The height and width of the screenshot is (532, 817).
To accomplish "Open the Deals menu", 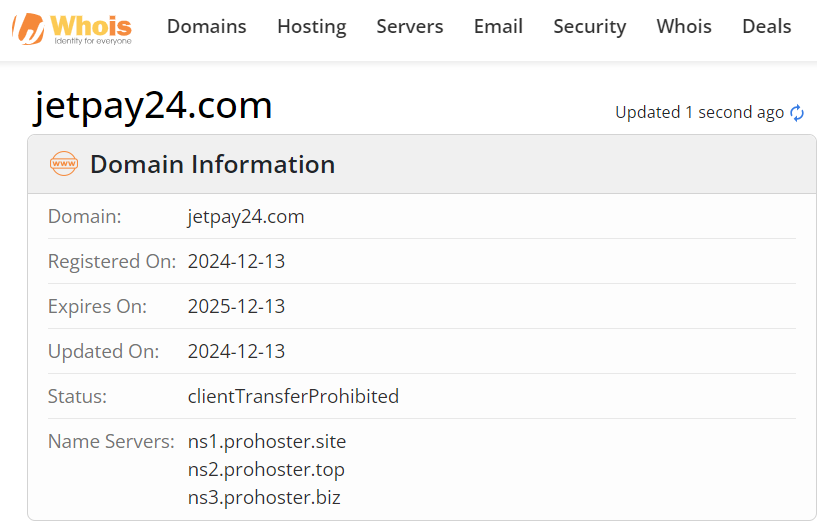I will [x=766, y=27].
